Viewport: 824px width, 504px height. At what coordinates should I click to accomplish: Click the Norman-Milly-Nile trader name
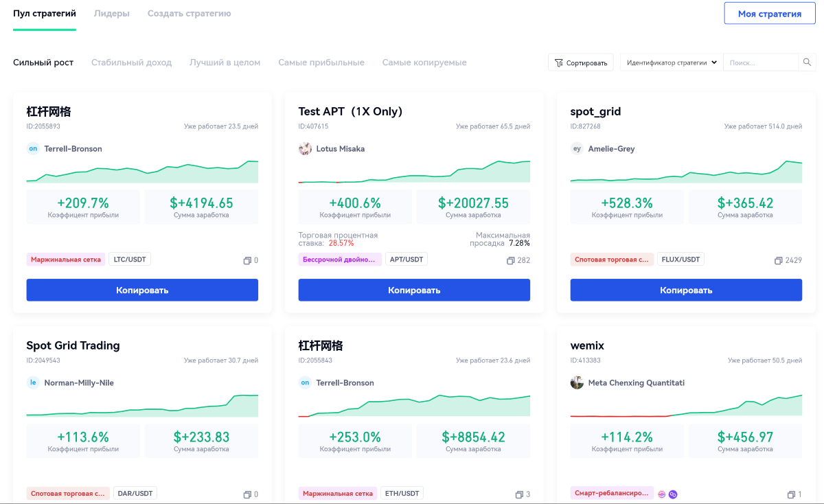point(79,382)
